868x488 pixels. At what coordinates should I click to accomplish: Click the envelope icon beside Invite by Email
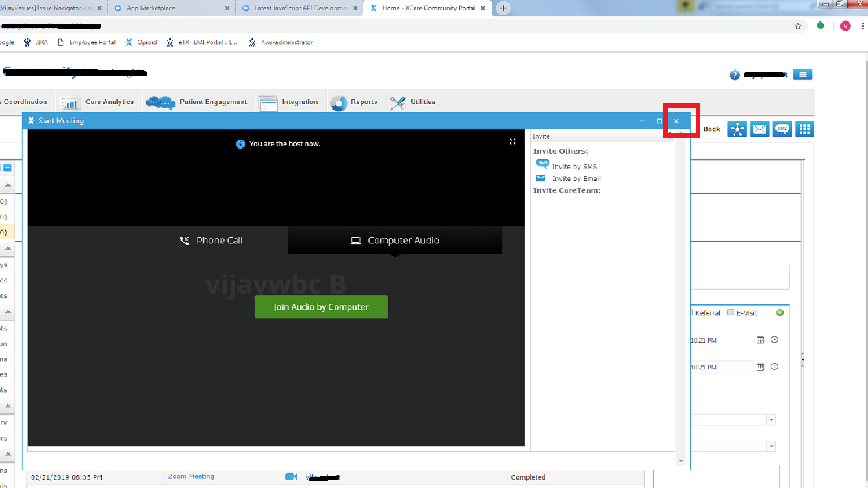[x=541, y=178]
